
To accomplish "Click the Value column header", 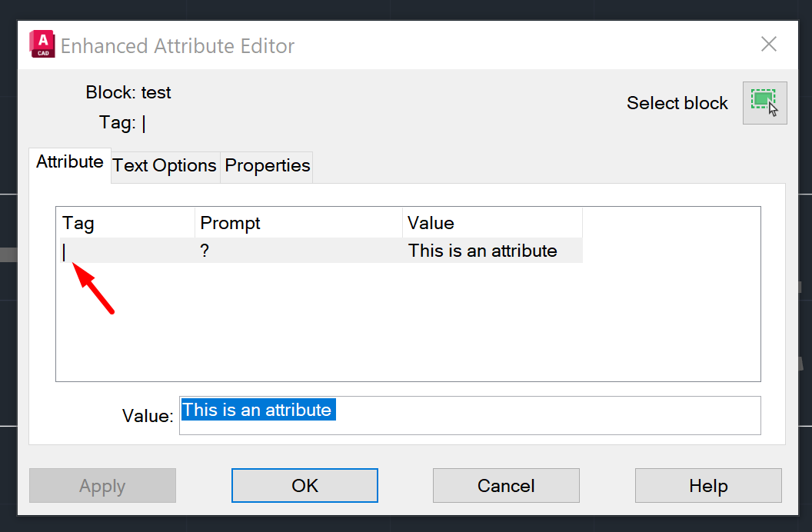I will (492, 223).
